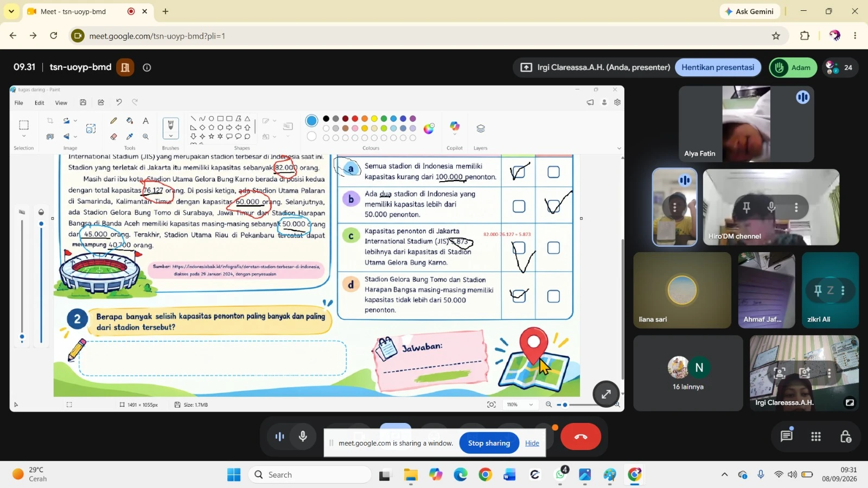Open the View menu in Paint
This screenshot has height=488, width=868.
(x=61, y=102)
